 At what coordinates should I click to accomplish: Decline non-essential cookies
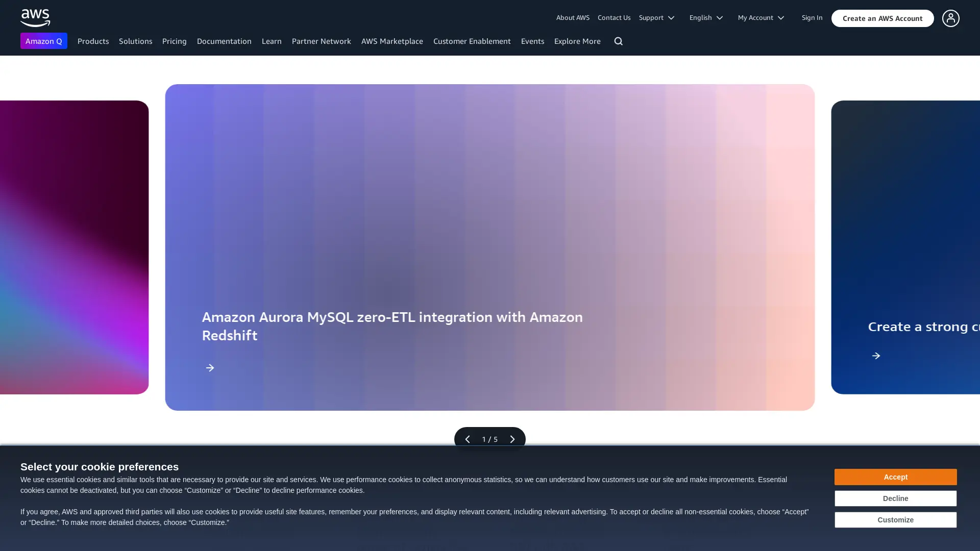click(895, 498)
